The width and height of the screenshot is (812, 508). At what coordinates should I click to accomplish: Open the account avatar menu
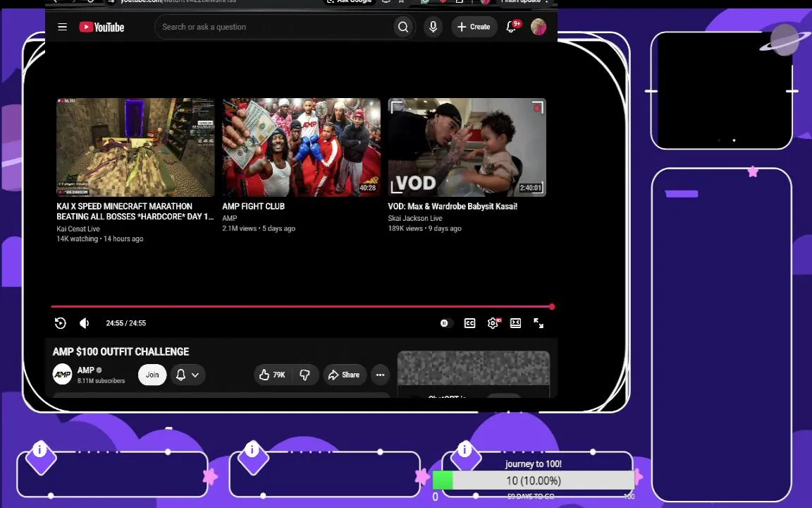[x=538, y=27]
